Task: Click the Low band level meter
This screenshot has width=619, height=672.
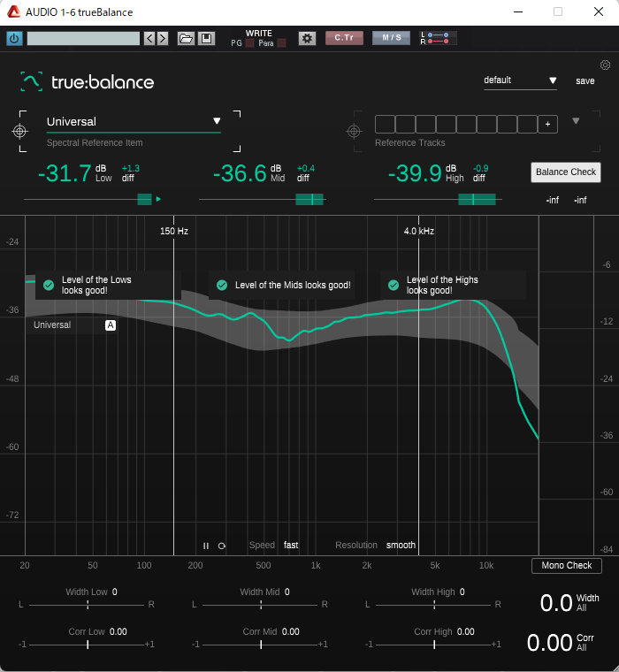Action: point(88,199)
